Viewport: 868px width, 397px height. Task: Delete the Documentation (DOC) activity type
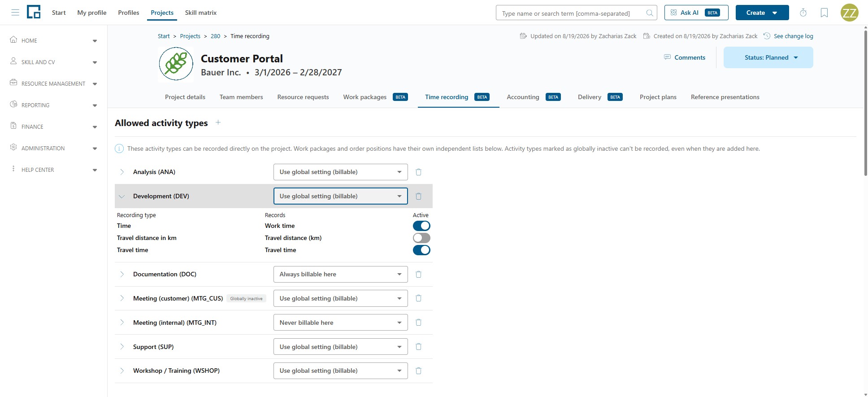pos(418,274)
